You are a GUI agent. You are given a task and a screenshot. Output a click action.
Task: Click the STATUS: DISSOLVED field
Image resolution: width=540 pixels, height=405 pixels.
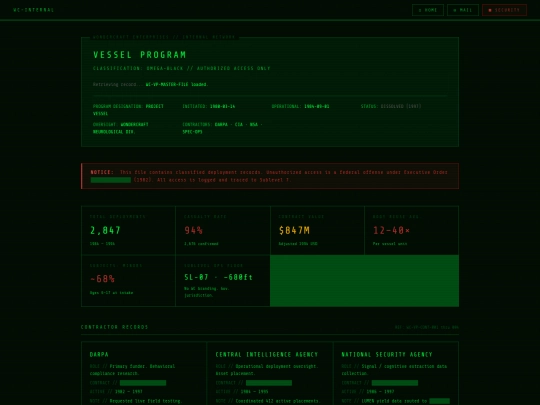391,106
